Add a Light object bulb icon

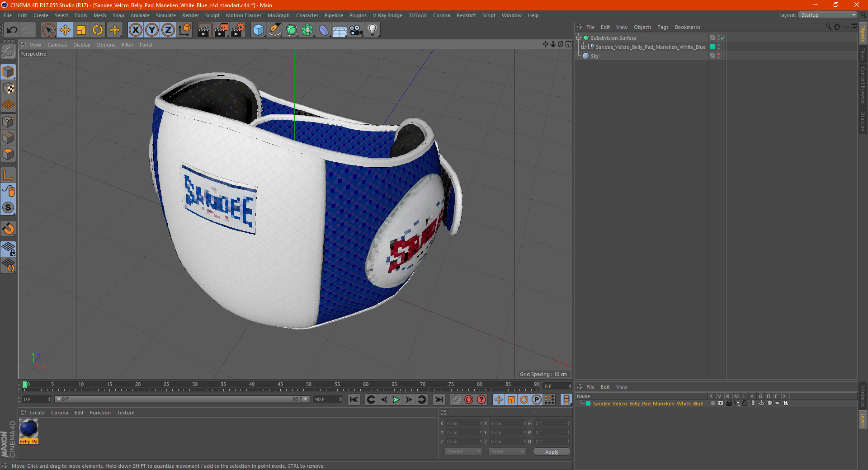click(373, 30)
